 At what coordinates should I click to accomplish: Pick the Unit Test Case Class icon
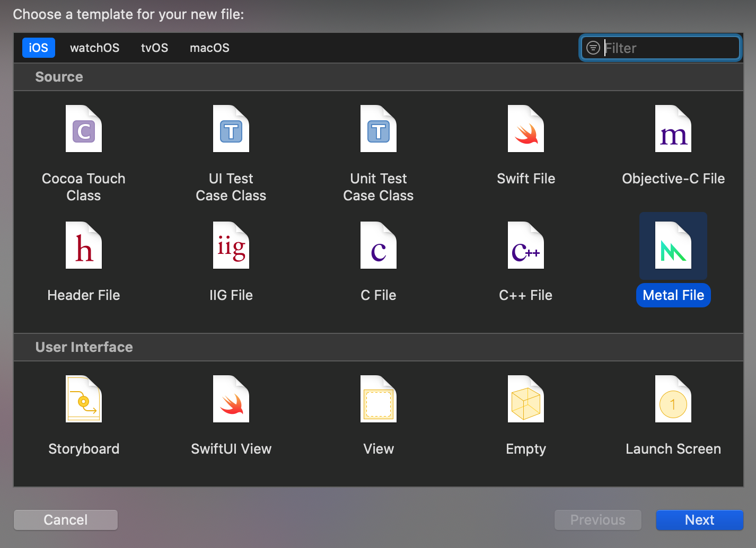pyautogui.click(x=379, y=129)
